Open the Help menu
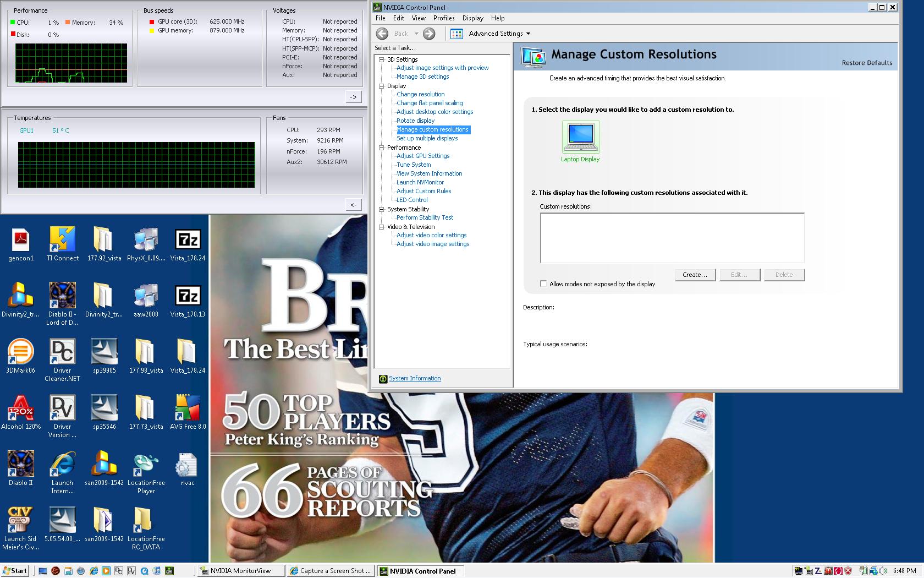This screenshot has width=924, height=578. click(498, 18)
